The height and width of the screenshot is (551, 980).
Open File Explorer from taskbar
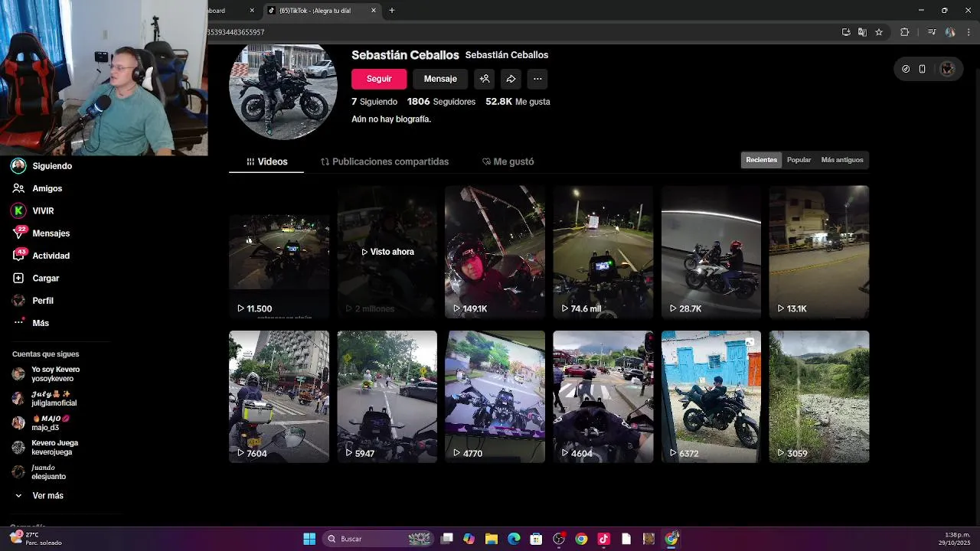click(492, 539)
